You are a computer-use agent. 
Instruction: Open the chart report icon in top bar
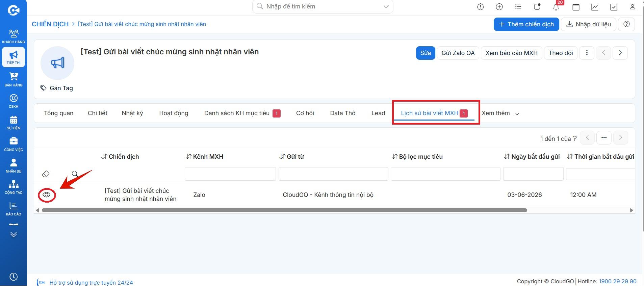595,7
